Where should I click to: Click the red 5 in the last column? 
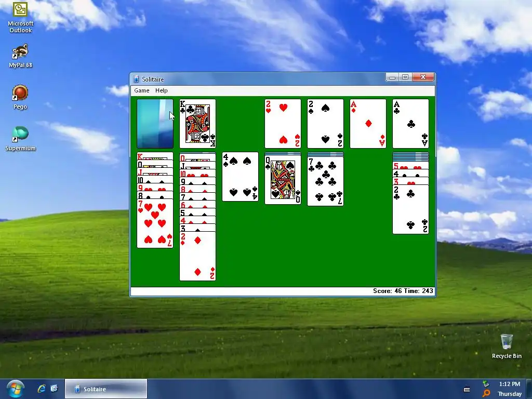pyautogui.click(x=410, y=166)
